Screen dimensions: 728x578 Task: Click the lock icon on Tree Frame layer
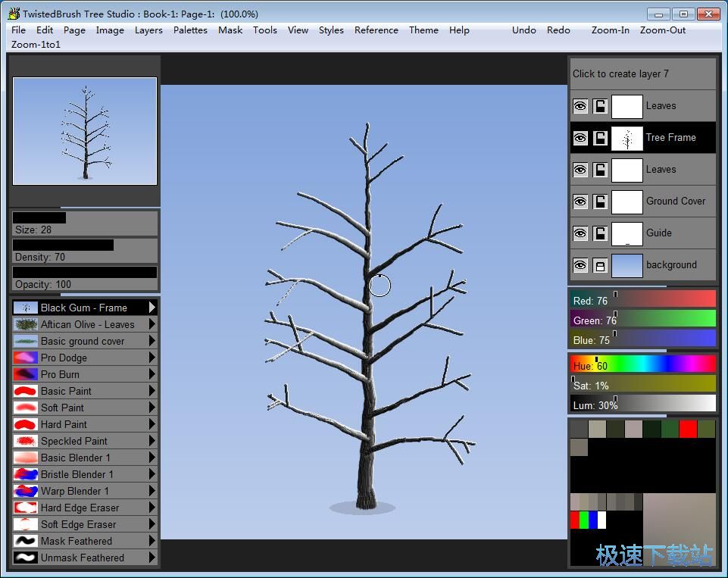[600, 138]
